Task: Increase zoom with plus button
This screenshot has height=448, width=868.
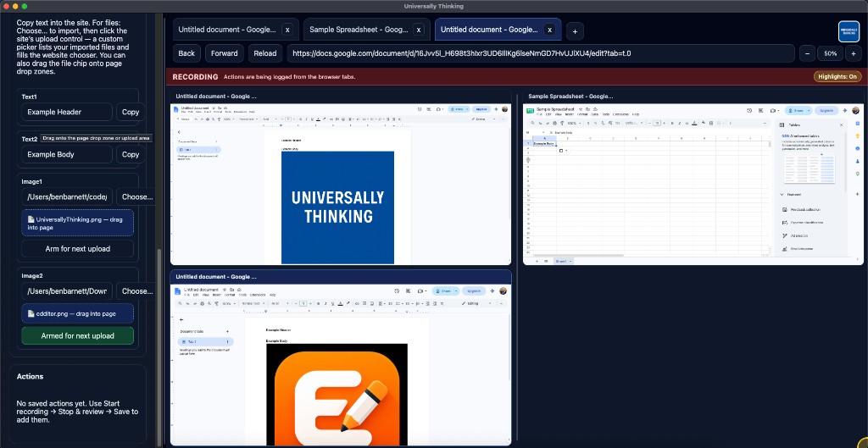Action: (x=853, y=53)
